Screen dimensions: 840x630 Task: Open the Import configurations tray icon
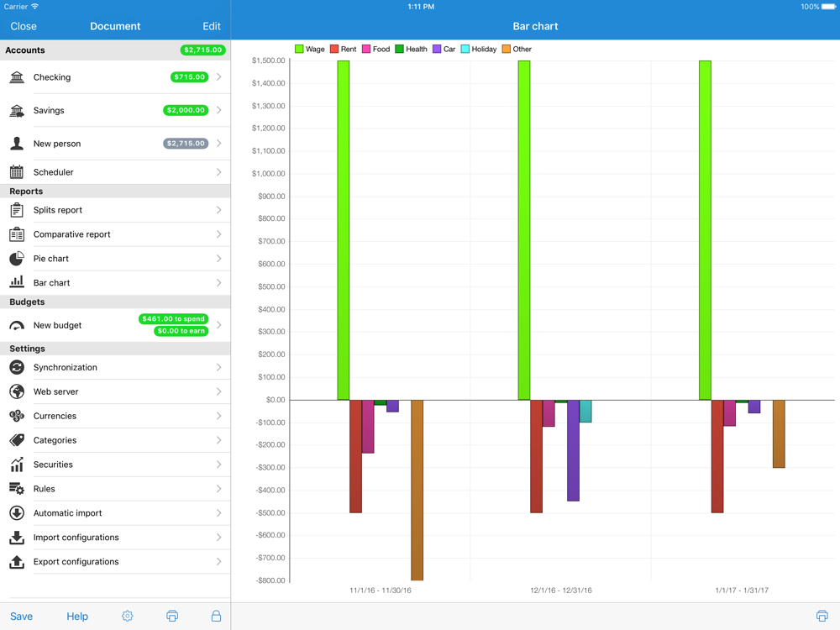click(17, 538)
